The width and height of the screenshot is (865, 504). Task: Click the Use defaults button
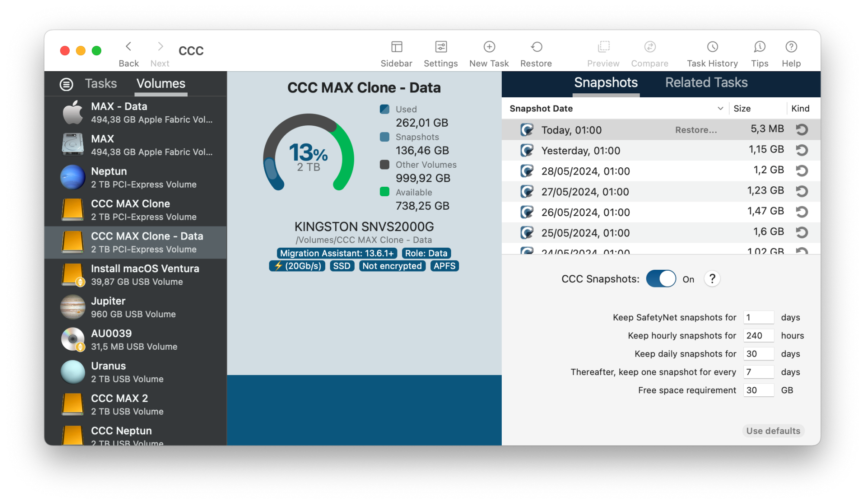click(x=772, y=431)
